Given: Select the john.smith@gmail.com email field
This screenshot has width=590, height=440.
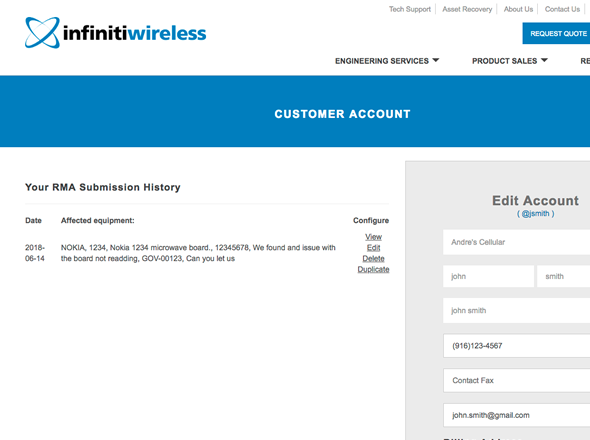Looking at the screenshot, I should click(x=517, y=415).
